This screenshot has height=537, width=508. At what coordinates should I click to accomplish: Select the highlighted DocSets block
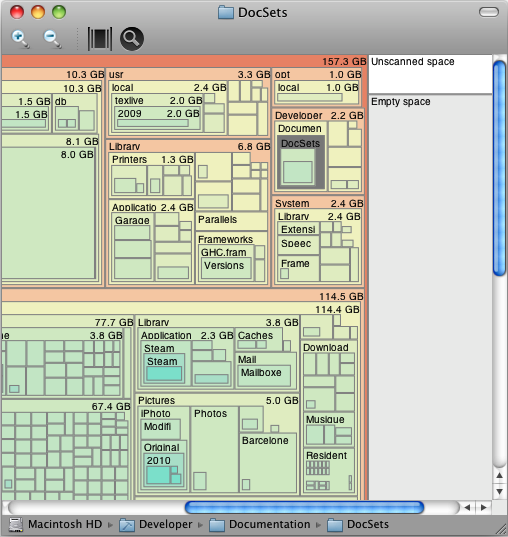point(301,162)
